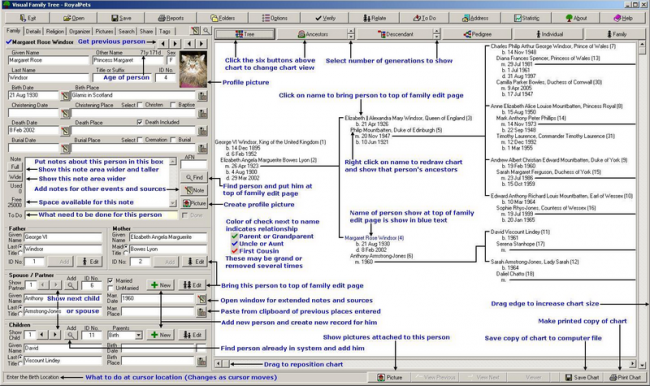Tick the Christen checkbox
This screenshot has height=386, width=650.
coord(140,105)
